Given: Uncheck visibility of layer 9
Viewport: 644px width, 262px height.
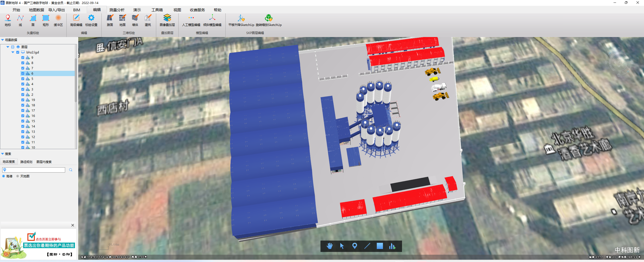Looking at the screenshot, I should (x=23, y=58).
